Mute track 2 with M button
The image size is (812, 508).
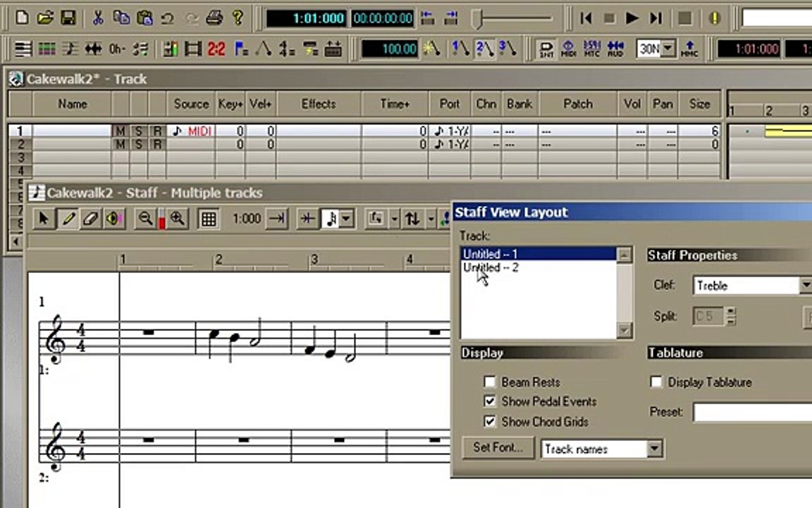click(x=120, y=144)
